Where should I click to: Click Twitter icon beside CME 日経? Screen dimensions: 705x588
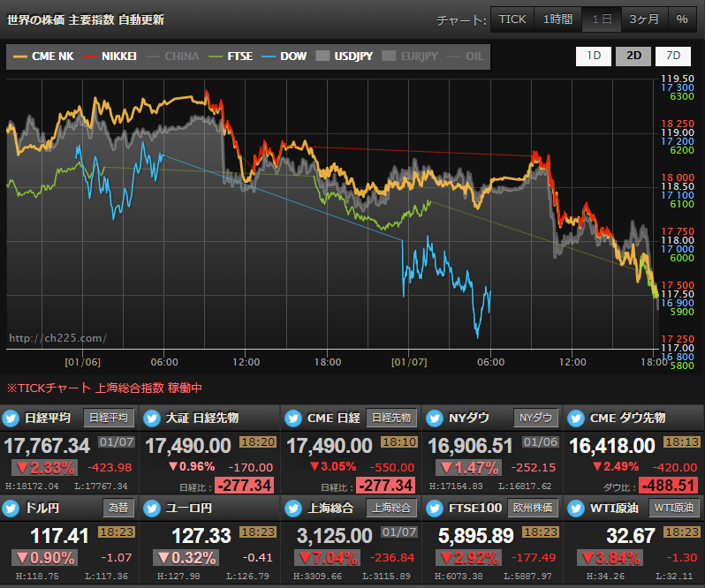click(293, 418)
